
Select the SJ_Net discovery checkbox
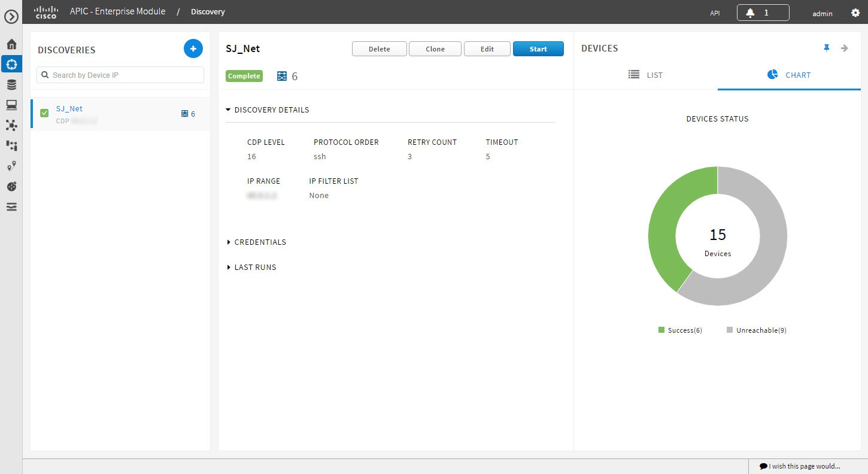click(44, 112)
